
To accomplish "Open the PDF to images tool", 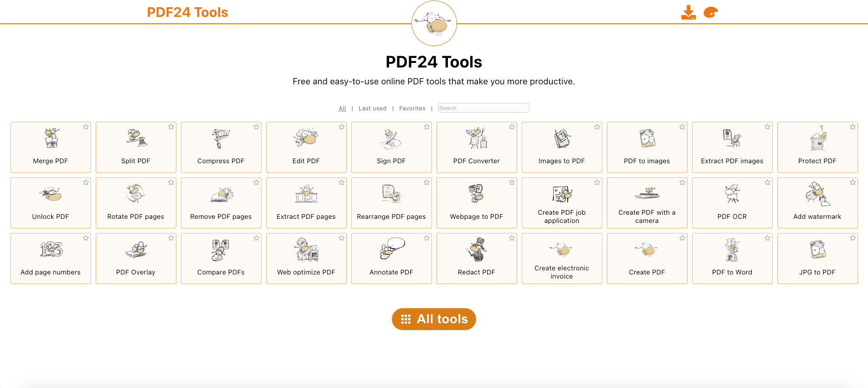I will click(647, 147).
